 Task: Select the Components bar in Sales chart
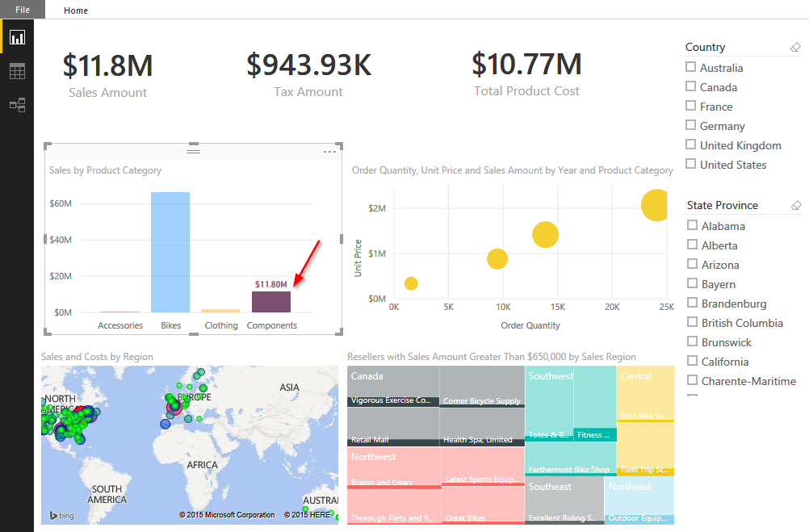point(271,300)
